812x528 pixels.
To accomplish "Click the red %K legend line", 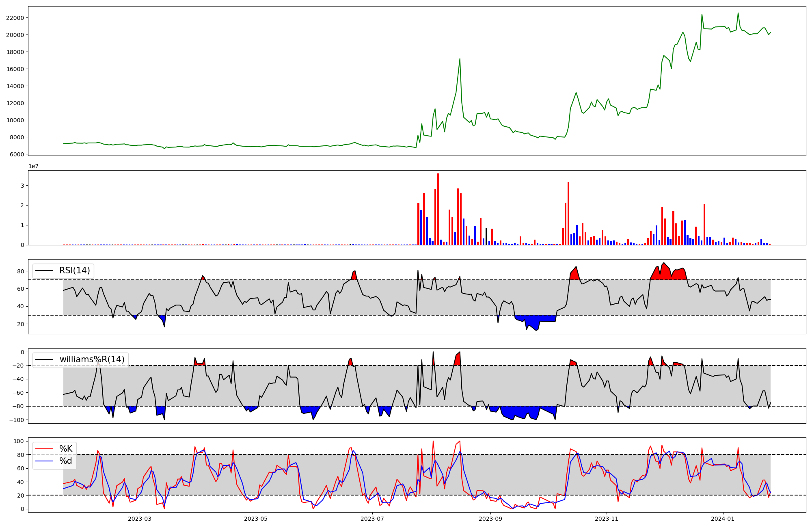I will [x=44, y=449].
